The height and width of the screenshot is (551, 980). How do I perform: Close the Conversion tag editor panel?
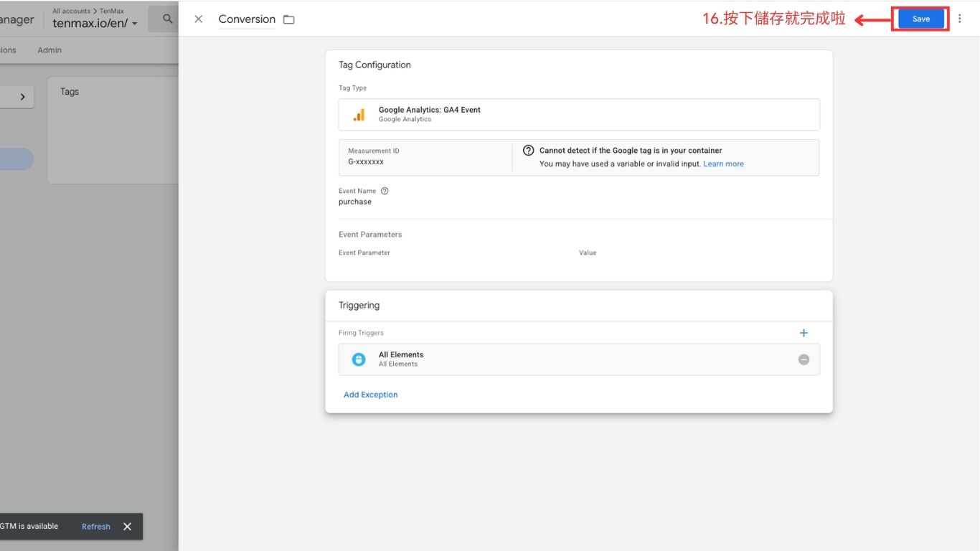pos(199,19)
